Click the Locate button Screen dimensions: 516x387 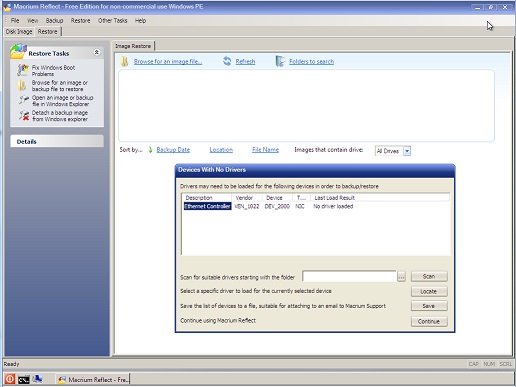(x=429, y=291)
